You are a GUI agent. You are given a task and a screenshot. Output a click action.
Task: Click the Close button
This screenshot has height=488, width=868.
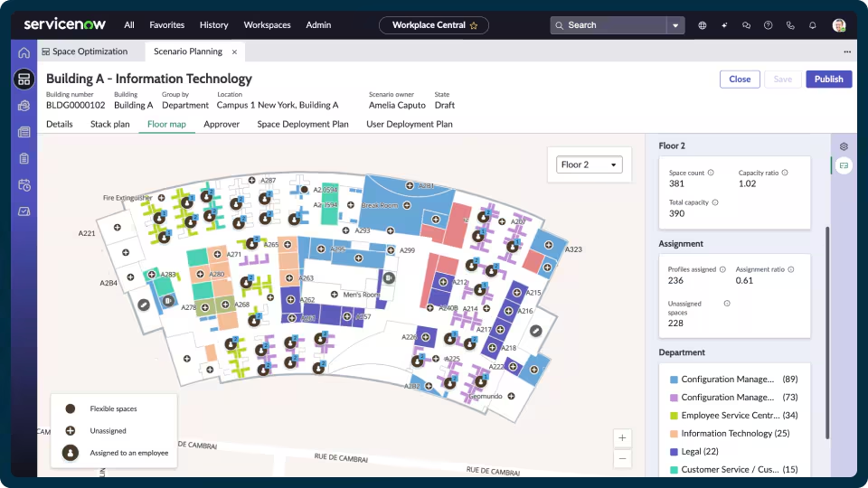tap(740, 80)
